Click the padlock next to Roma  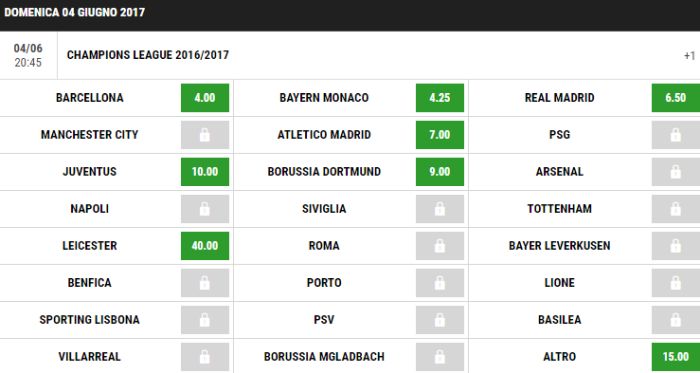(440, 246)
